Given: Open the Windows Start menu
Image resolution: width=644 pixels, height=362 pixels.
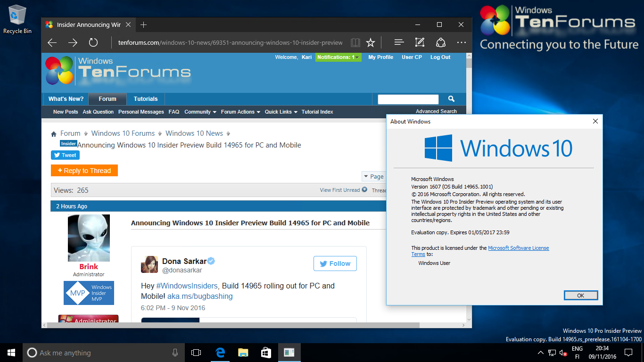Looking at the screenshot, I should (11, 353).
